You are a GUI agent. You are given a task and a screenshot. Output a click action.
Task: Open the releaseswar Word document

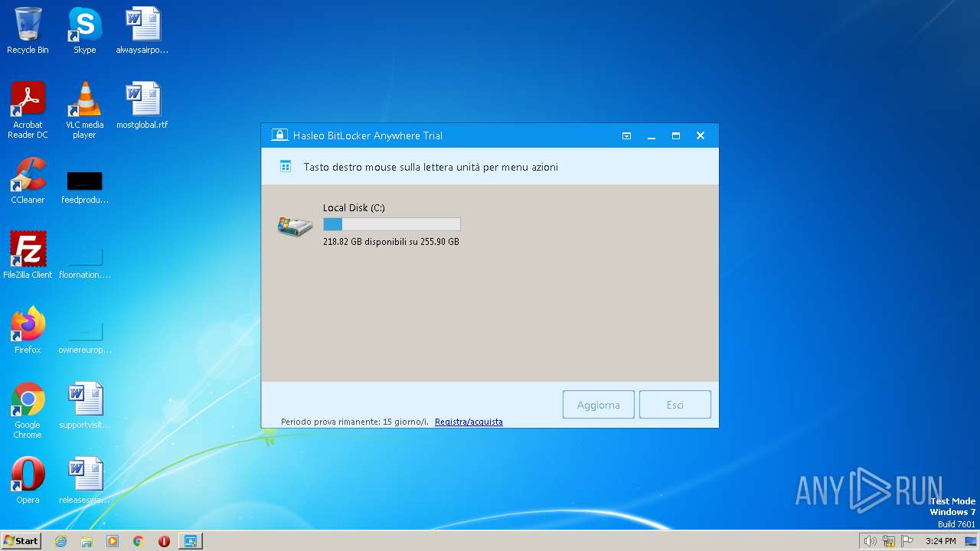click(x=84, y=481)
